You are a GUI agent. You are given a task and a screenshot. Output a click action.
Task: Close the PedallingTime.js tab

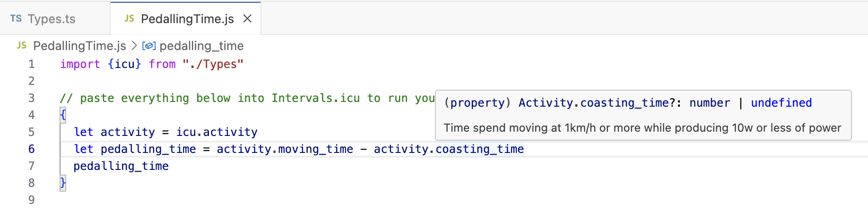[x=247, y=19]
